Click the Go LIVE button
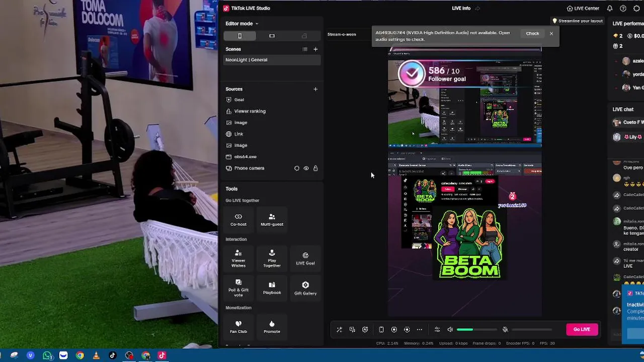This screenshot has width=644, height=362. (582, 329)
